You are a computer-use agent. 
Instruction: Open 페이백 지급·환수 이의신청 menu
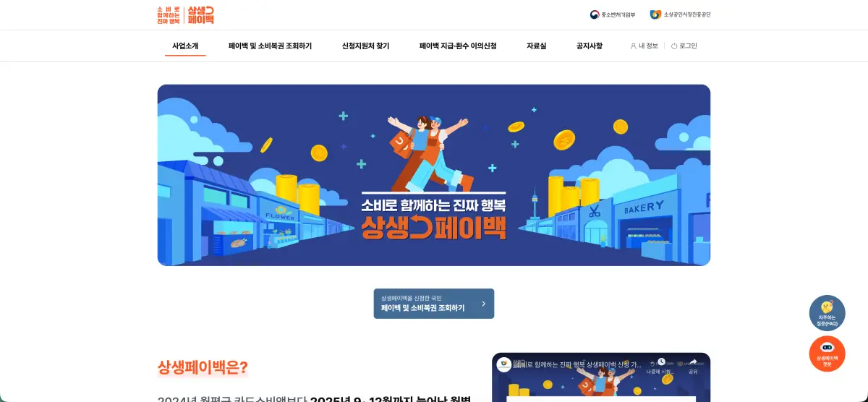coord(458,46)
